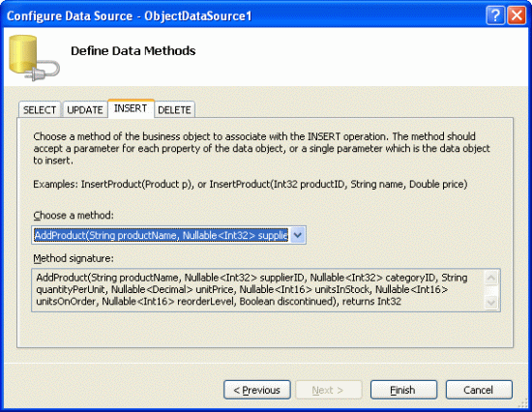
Task: Click the Define Data Methods heading
Action: click(x=133, y=51)
